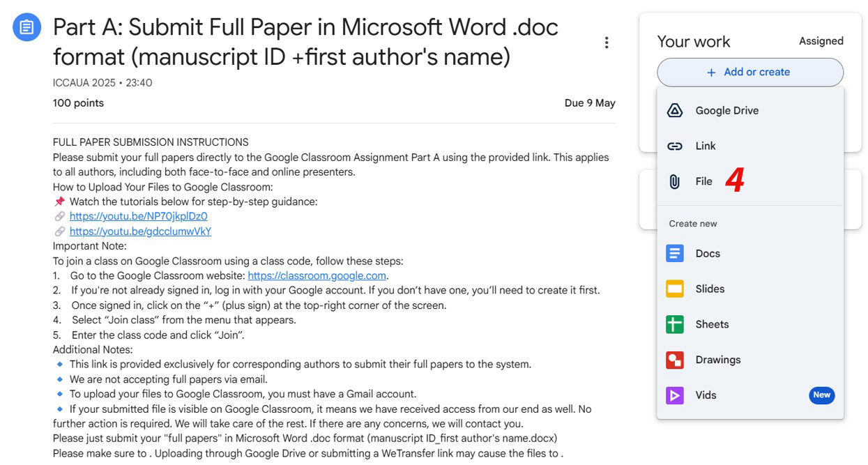The image size is (868, 465).
Task: Select Google Drive from the menu
Action: pyautogui.click(x=726, y=110)
